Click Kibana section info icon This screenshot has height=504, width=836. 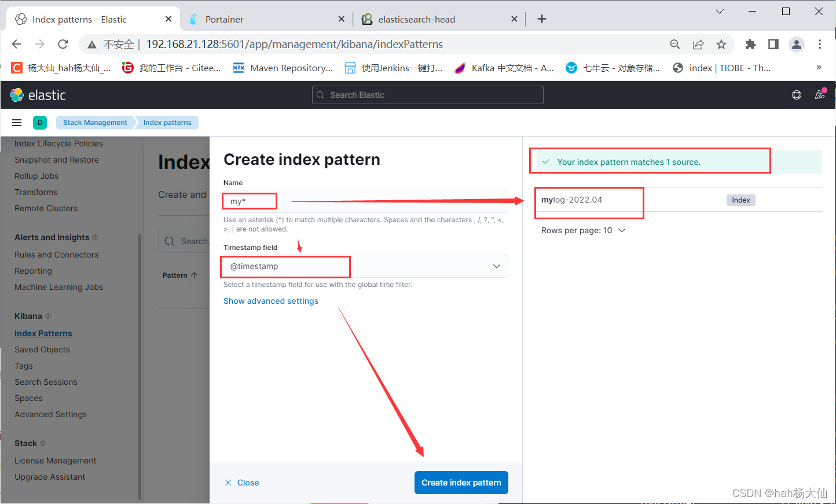point(48,316)
